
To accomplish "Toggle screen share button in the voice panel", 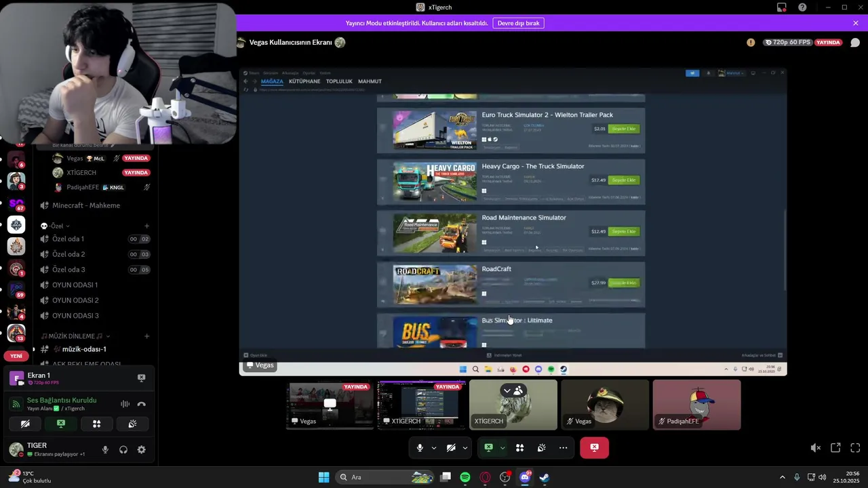I will (x=61, y=424).
